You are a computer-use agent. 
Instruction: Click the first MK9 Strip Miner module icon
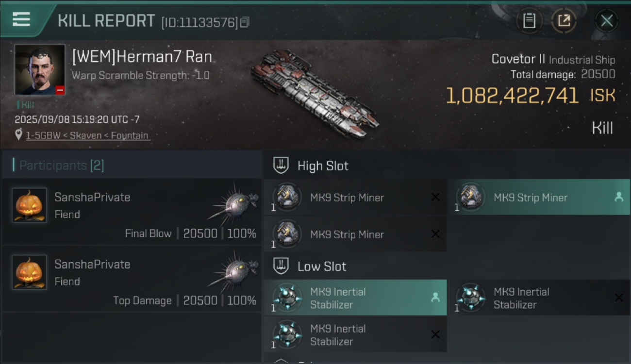click(287, 197)
